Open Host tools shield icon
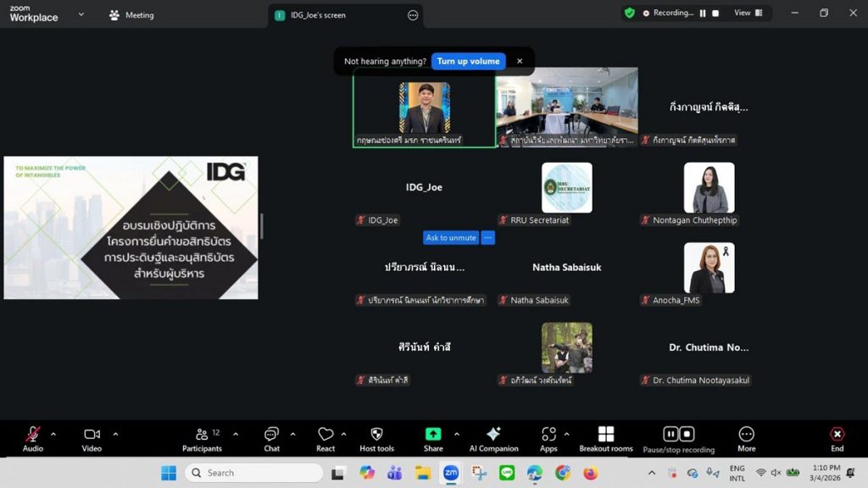 [376, 438]
